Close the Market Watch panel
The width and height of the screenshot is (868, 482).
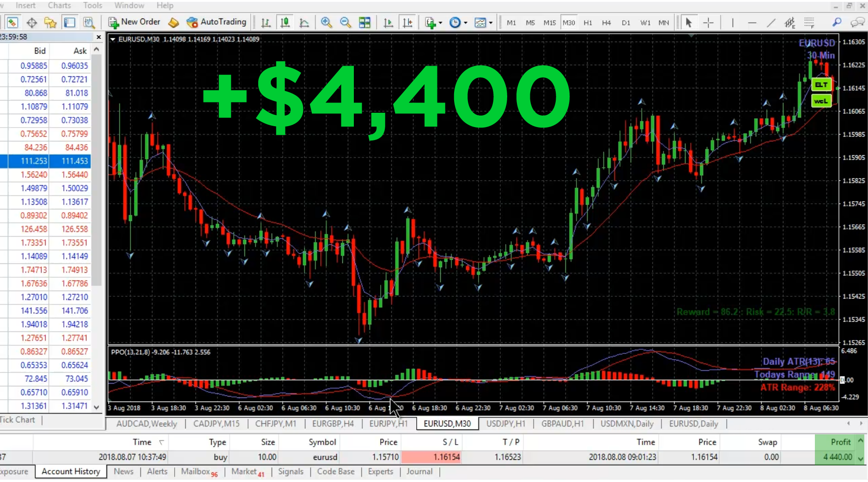click(98, 37)
